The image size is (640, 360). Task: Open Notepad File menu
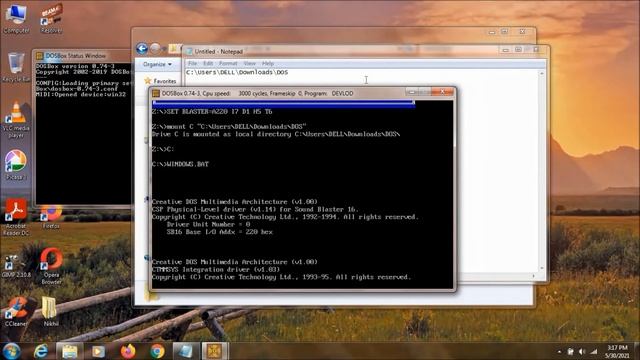click(193, 63)
